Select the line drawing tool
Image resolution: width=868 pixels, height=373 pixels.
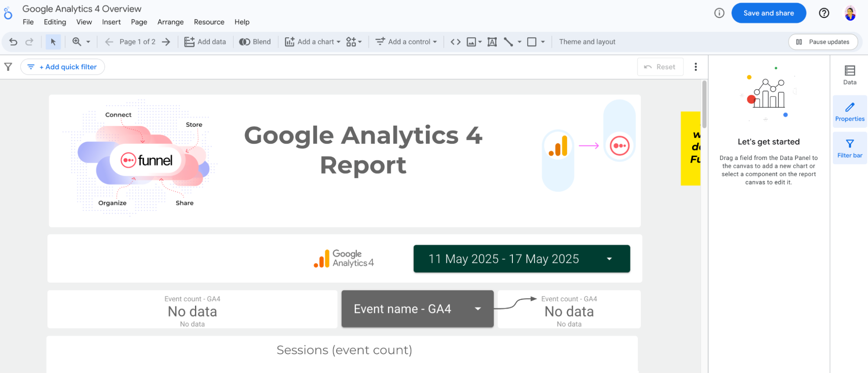pos(508,42)
